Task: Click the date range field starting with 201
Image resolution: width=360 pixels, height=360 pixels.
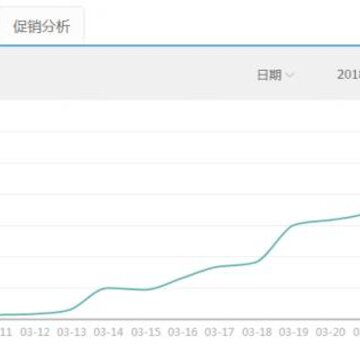Action: [348, 75]
